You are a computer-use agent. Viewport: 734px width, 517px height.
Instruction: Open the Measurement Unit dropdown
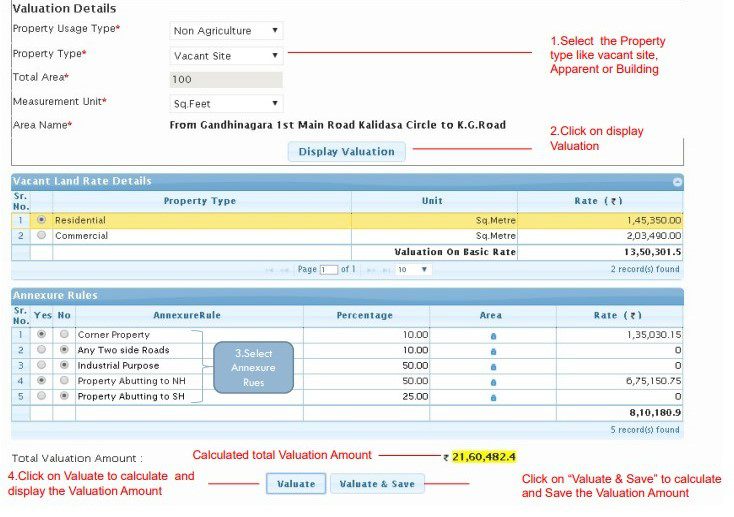226,103
